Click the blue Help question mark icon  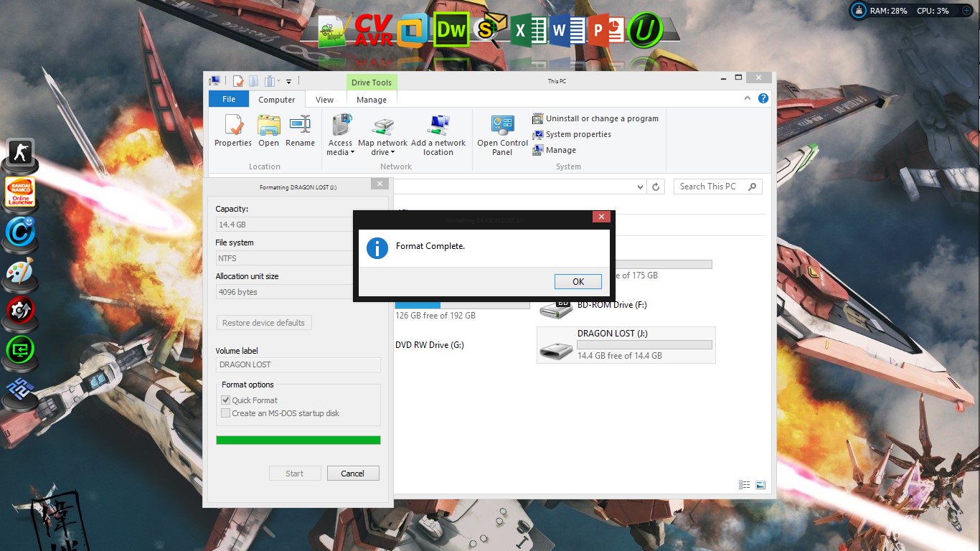click(763, 99)
